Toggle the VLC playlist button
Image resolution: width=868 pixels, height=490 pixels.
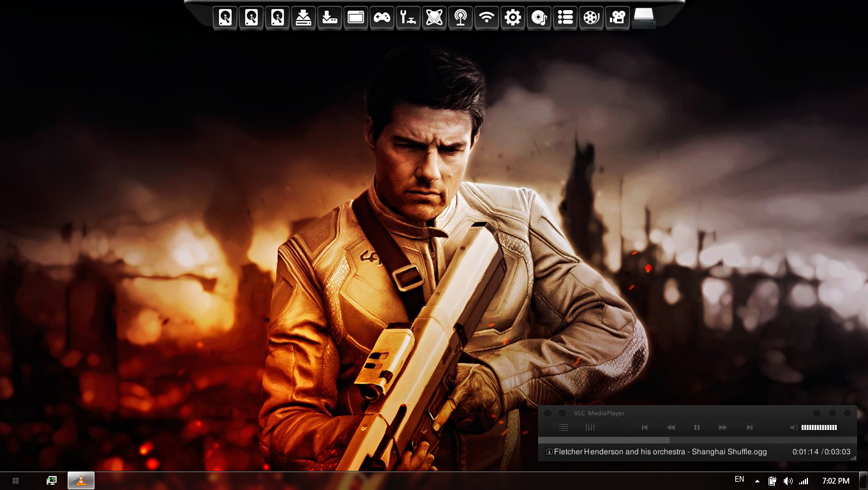(564, 427)
